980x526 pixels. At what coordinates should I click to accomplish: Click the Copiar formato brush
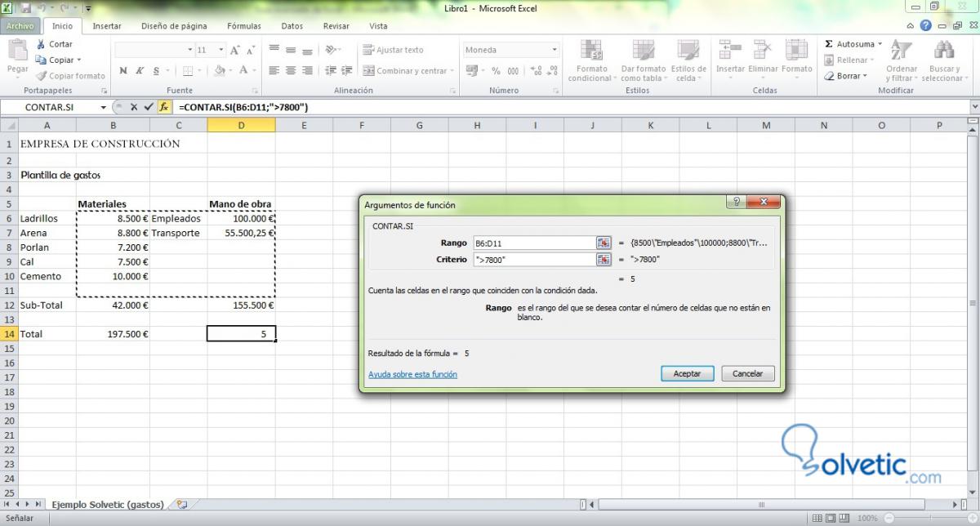pyautogui.click(x=41, y=76)
